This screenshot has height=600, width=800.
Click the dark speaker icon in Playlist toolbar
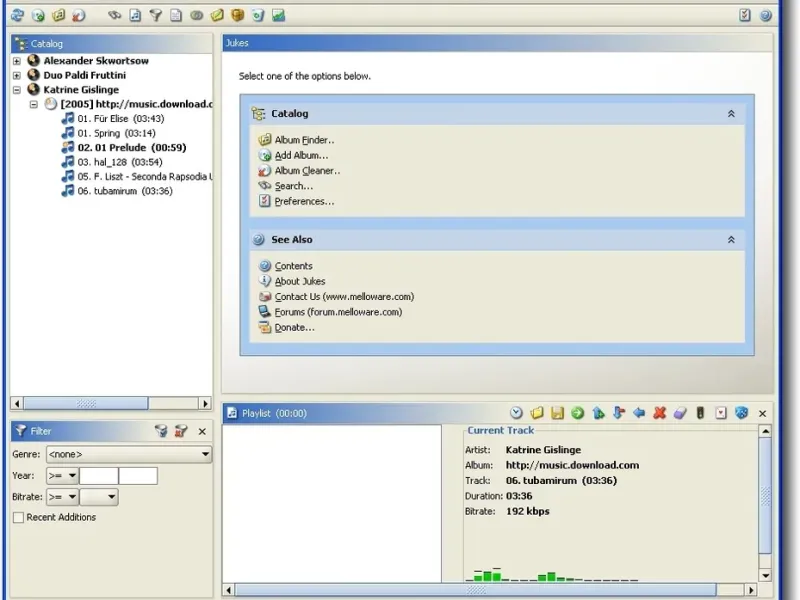[700, 413]
